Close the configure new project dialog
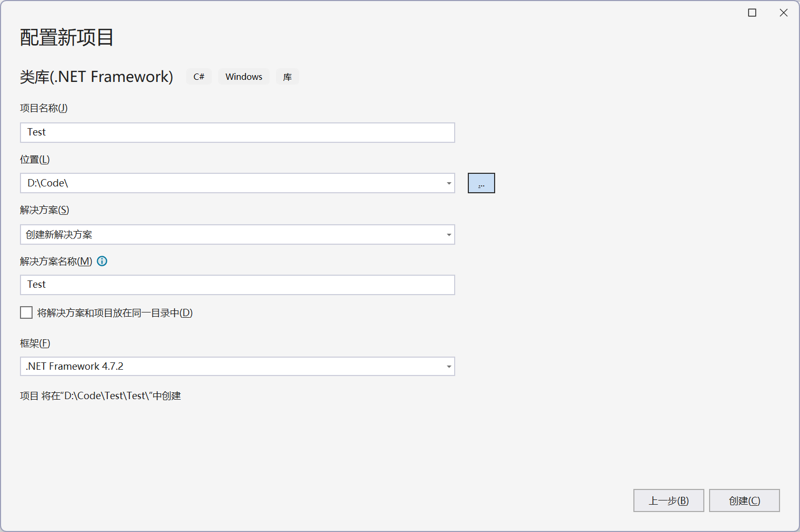 point(783,13)
